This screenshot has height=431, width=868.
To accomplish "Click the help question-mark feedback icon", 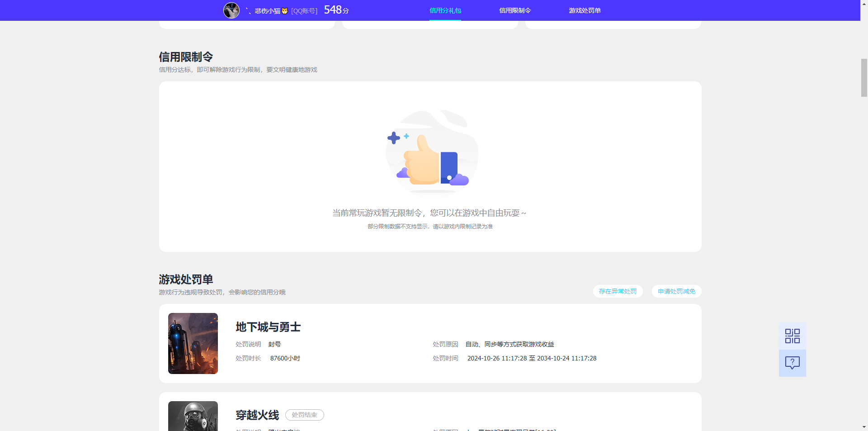I will tap(792, 363).
